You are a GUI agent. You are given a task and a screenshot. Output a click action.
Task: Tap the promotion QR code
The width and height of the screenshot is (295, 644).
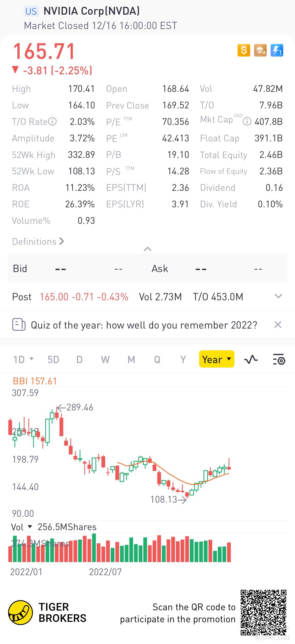tap(263, 612)
